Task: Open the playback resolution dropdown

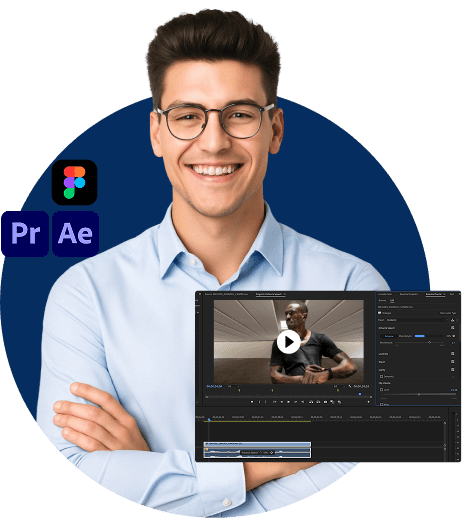Action: click(339, 386)
